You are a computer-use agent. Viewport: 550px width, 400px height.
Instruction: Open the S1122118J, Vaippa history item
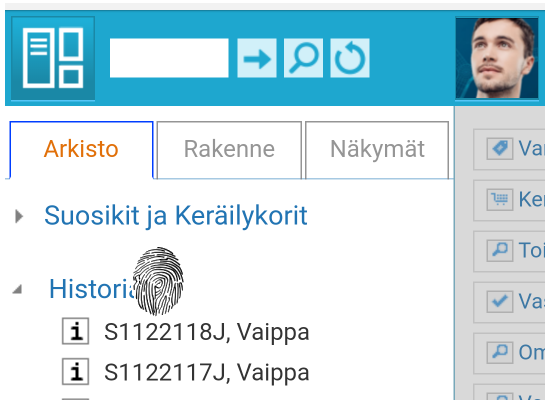207,332
